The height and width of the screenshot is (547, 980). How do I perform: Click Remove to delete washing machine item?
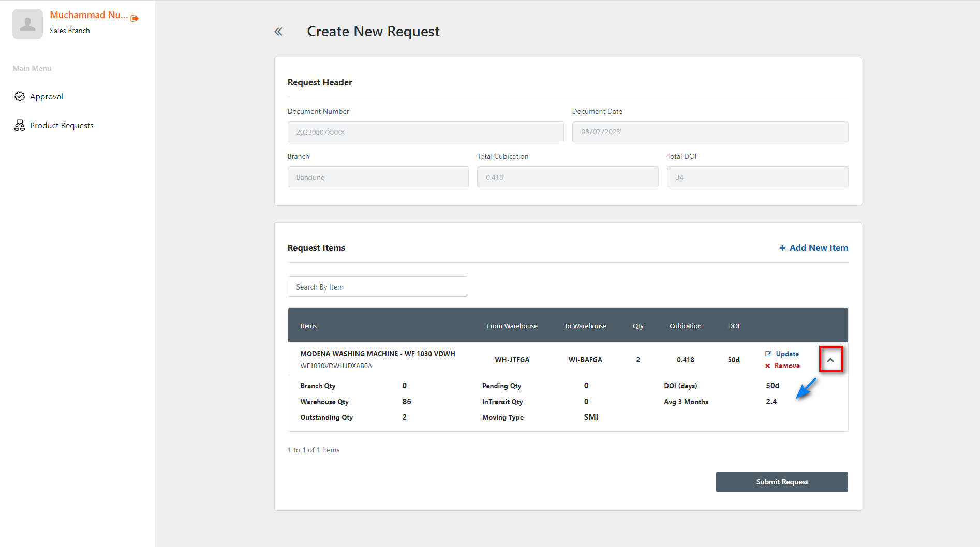[x=786, y=366]
